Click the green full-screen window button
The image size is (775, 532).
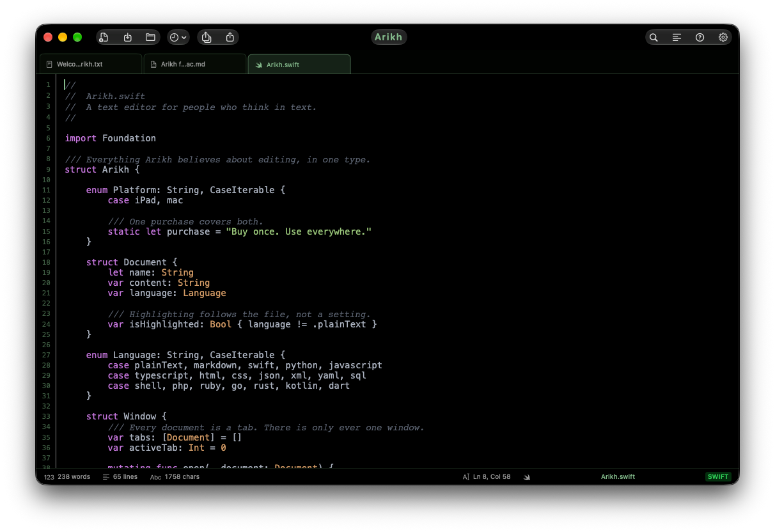pos(77,37)
